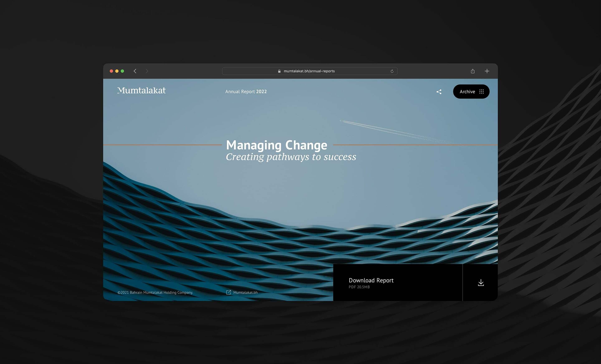Click the Creating pathways to success subtitle
601x364 pixels.
pos(291,157)
